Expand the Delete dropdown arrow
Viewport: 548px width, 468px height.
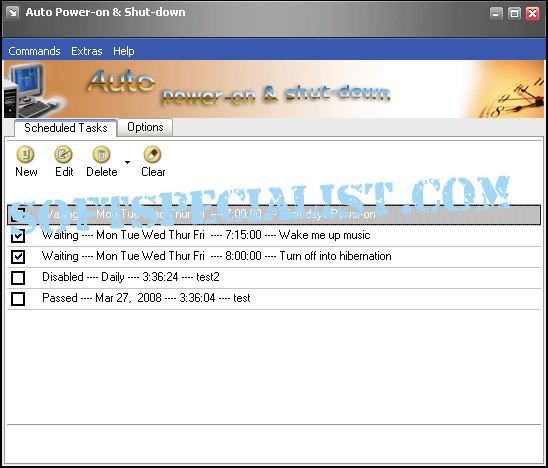click(128, 162)
